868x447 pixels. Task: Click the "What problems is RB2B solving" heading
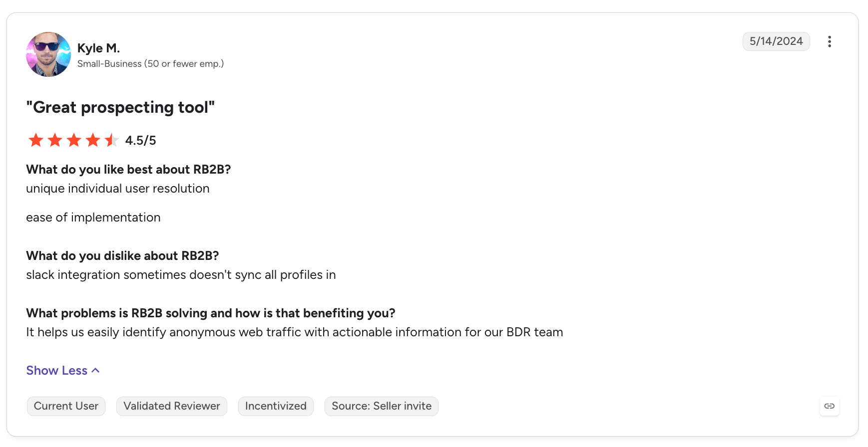pyautogui.click(x=211, y=313)
